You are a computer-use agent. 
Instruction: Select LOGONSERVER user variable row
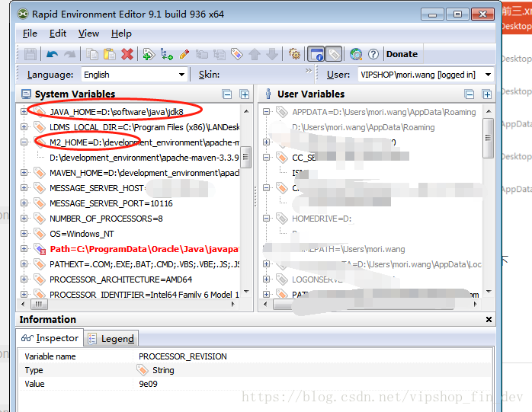tap(317, 279)
